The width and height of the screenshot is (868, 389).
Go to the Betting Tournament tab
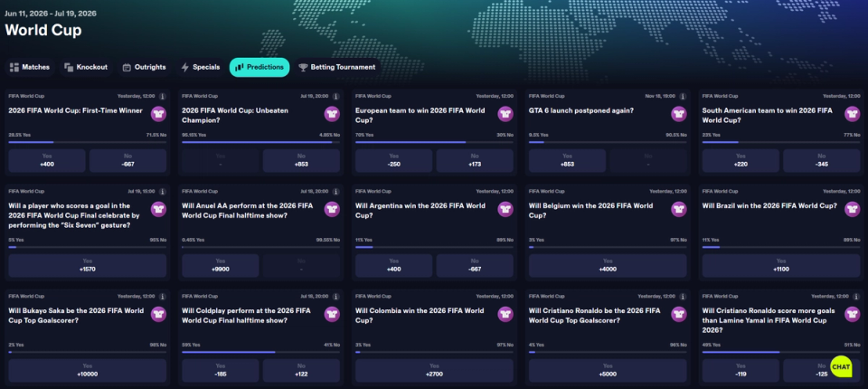[x=336, y=67]
